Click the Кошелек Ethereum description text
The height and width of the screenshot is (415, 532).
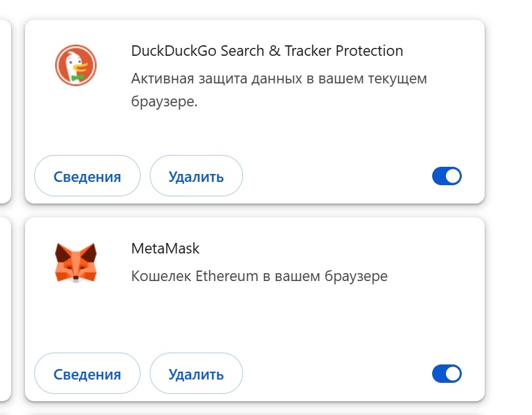(x=259, y=276)
